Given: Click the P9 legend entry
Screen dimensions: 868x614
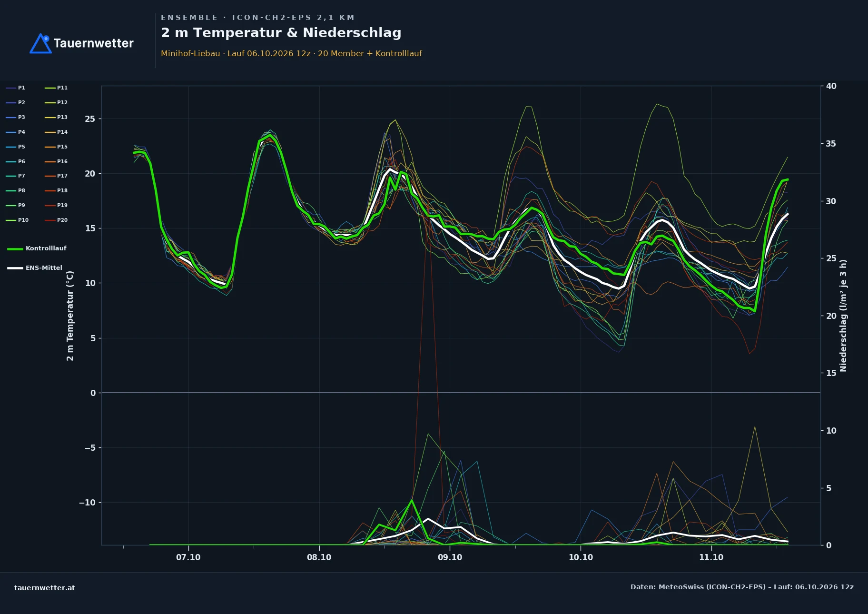Looking at the screenshot, I should point(15,205).
